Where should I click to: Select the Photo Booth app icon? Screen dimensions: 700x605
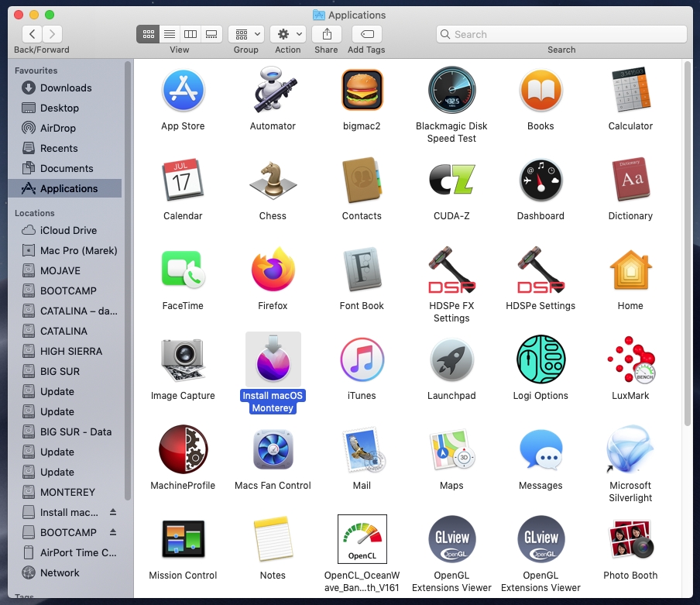(630, 539)
